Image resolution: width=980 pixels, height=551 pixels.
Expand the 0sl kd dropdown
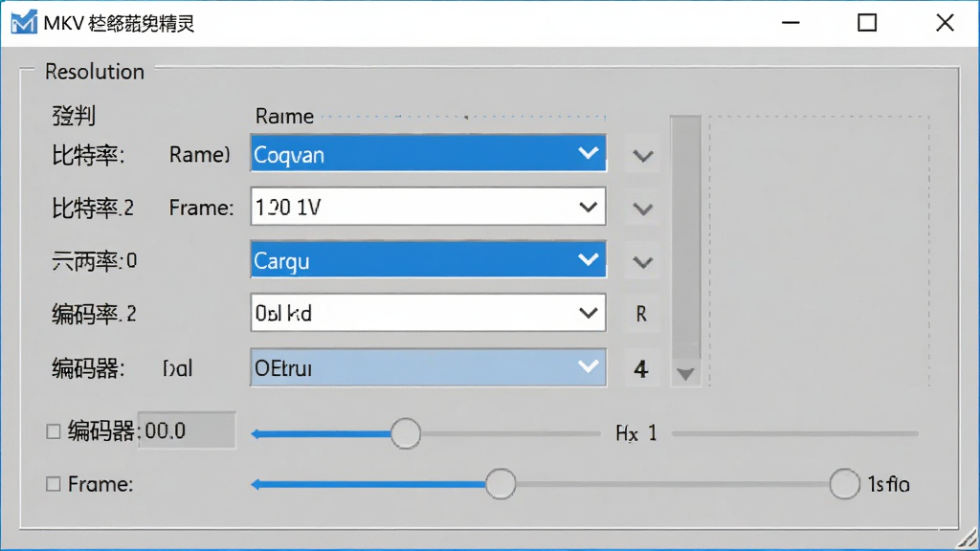(x=428, y=313)
